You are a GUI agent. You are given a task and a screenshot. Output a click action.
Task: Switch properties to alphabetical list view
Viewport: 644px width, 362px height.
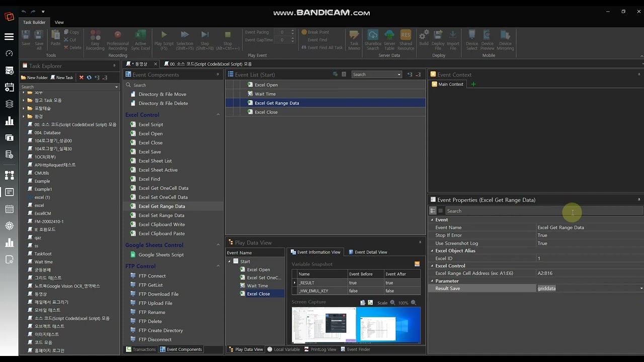(440, 211)
